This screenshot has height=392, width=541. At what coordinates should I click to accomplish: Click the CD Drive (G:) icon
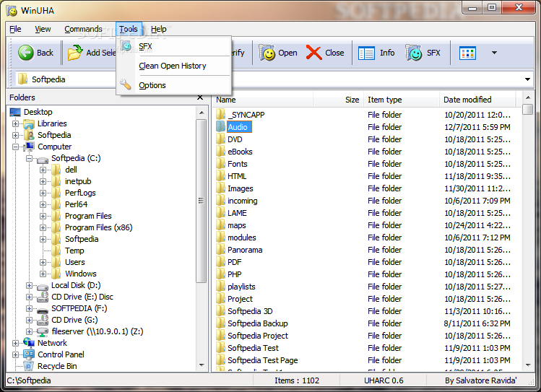pyautogui.click(x=43, y=320)
